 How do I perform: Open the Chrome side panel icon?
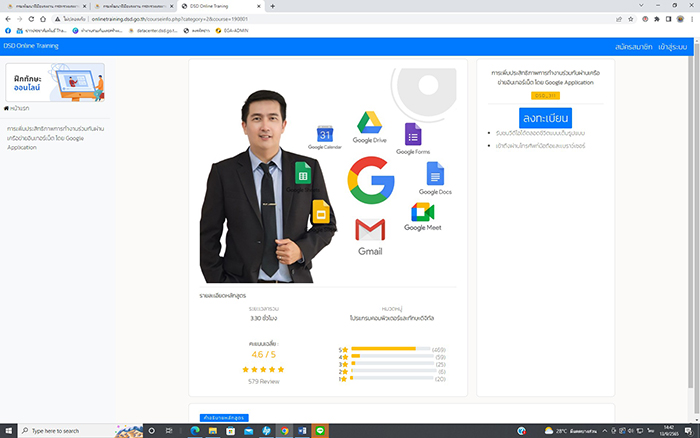[668, 19]
